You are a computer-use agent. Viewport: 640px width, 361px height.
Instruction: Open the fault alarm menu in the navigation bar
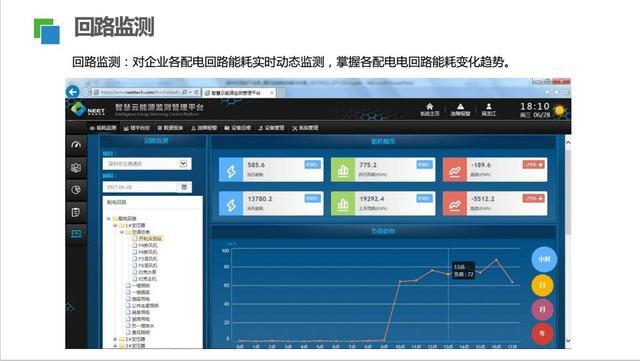point(204,128)
